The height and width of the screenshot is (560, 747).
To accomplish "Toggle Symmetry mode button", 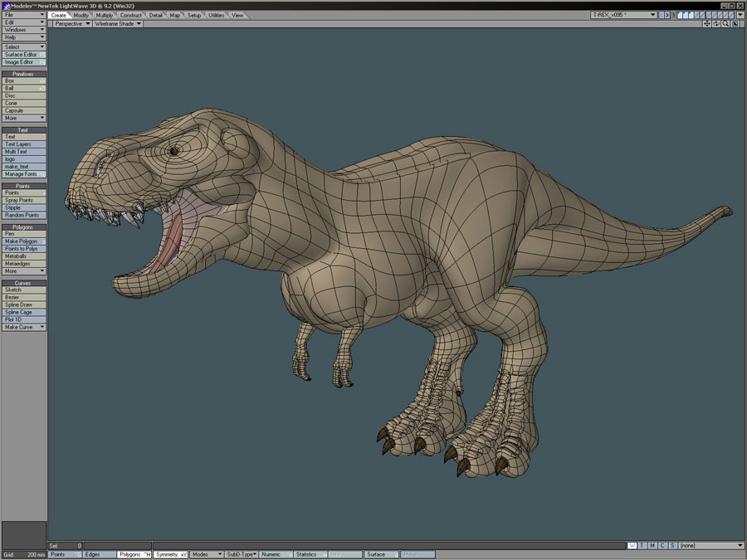I will [x=170, y=555].
